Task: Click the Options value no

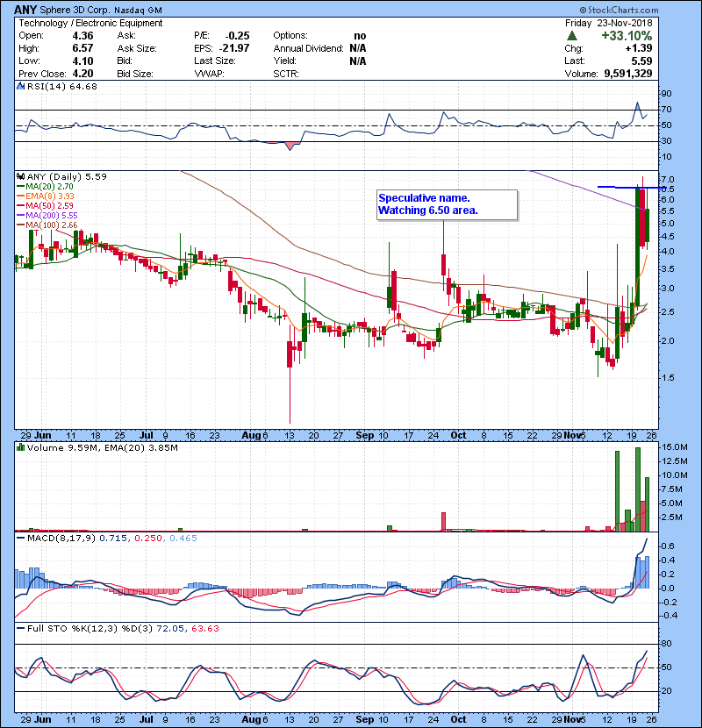Action: (360, 36)
